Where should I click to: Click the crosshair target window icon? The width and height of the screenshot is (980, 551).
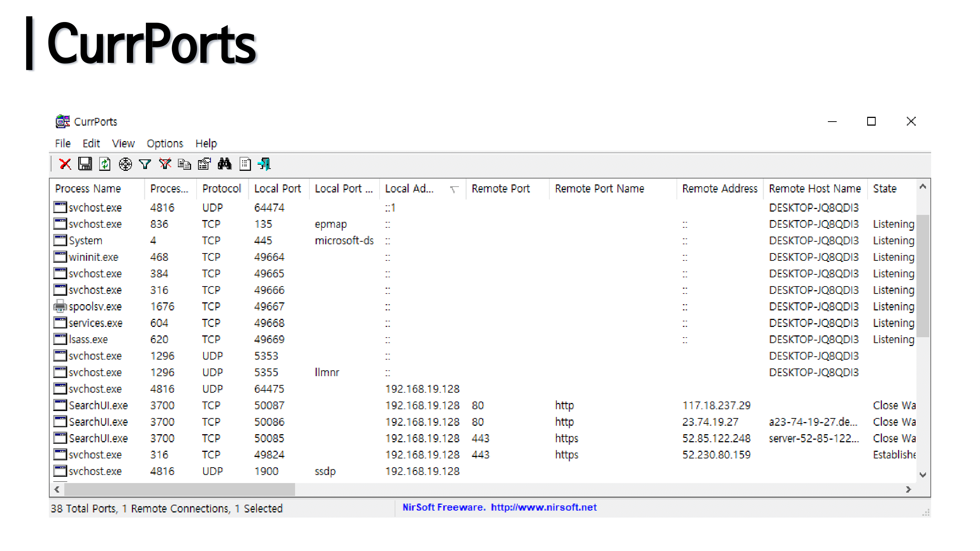(125, 164)
